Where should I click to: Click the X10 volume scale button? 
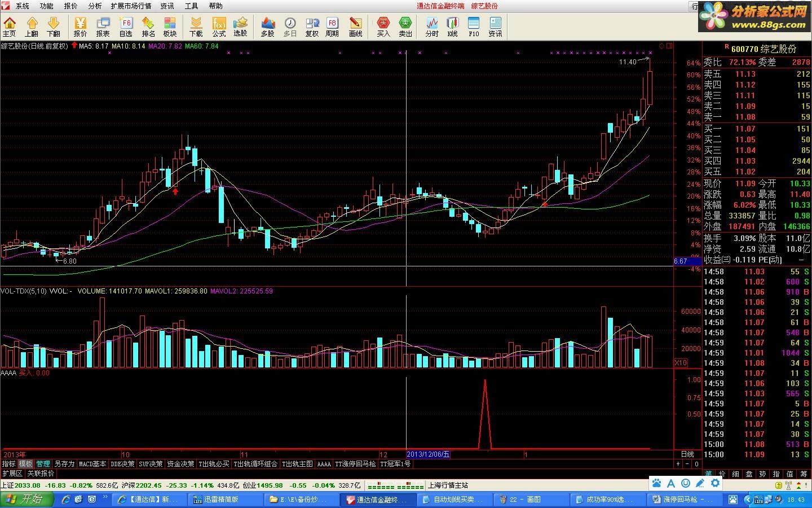(x=681, y=362)
